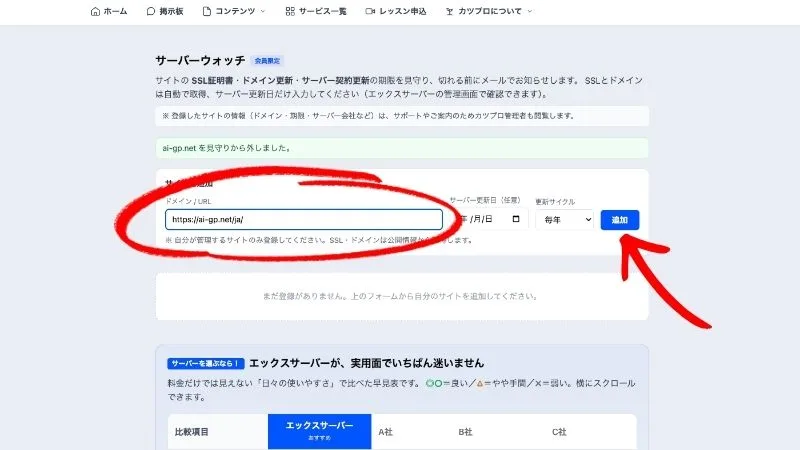Screen dimensions: 800x450
Task: Click the home icon in navigation
Action: pos(95,11)
